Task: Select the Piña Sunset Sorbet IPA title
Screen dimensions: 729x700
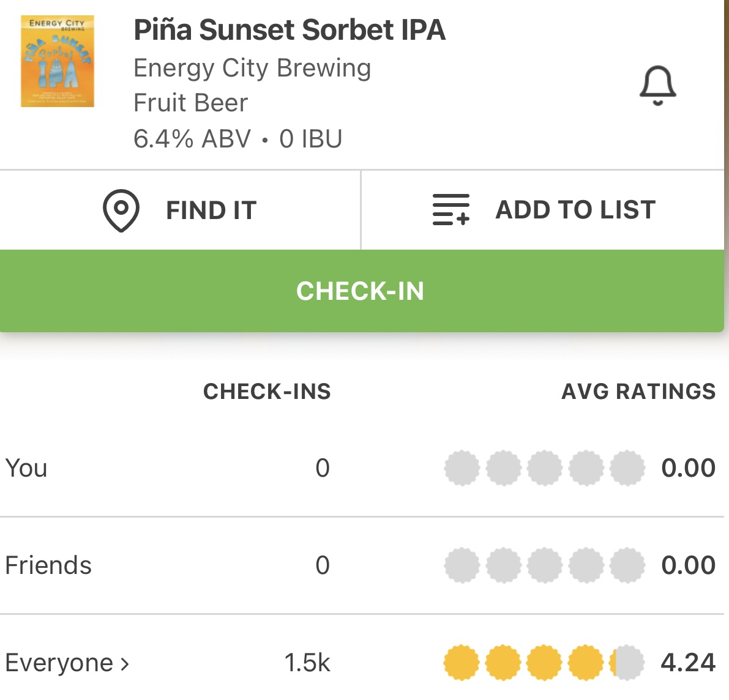Action: pos(290,30)
